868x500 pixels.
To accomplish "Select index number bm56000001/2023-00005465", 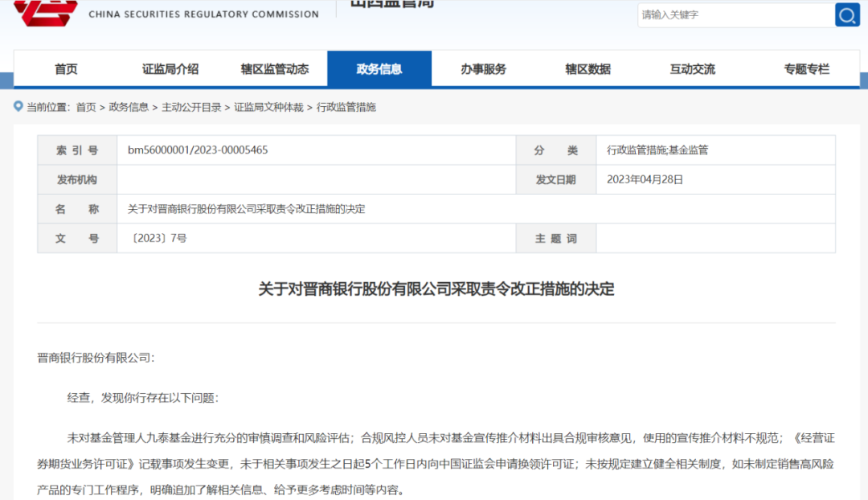I will click(198, 150).
